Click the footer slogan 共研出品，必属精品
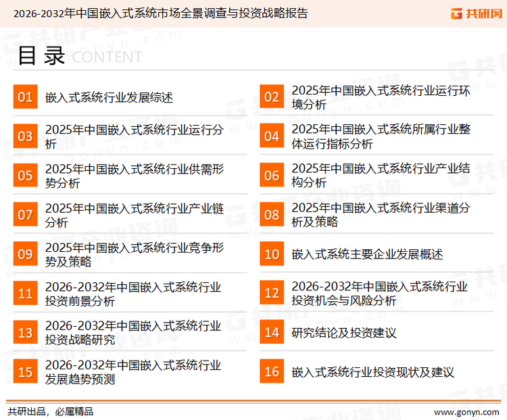Screen dimensions: 507x420 (x=51, y=412)
